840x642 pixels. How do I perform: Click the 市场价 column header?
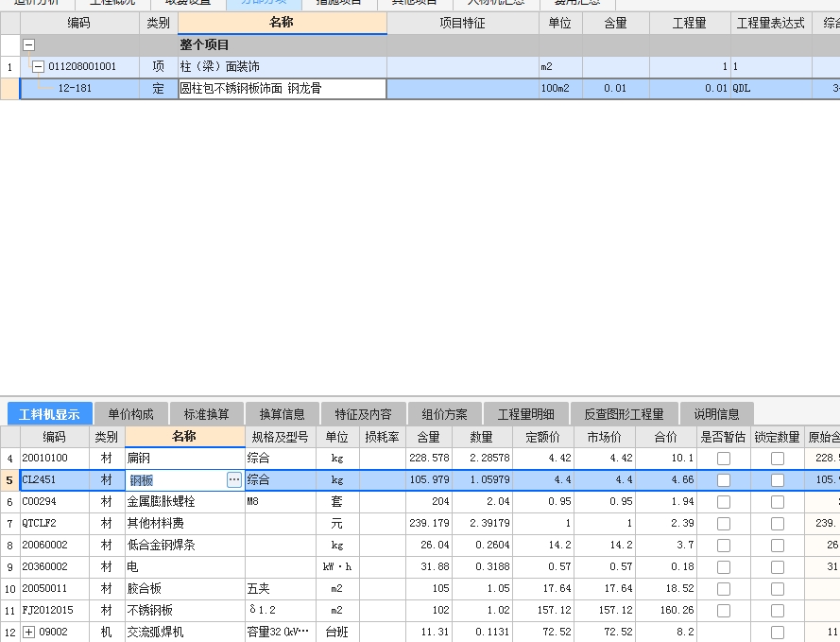[605, 437]
